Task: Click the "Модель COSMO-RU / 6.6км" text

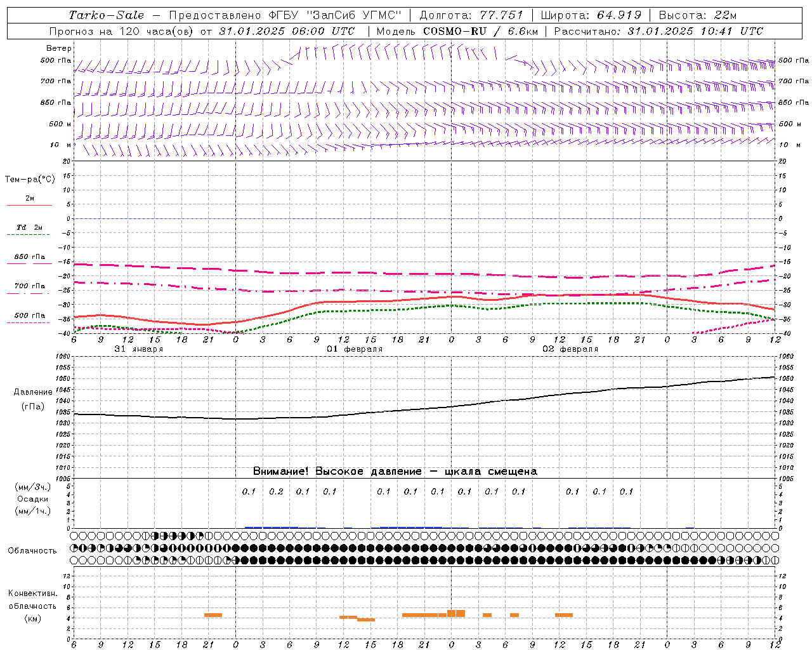Action: 457,31
